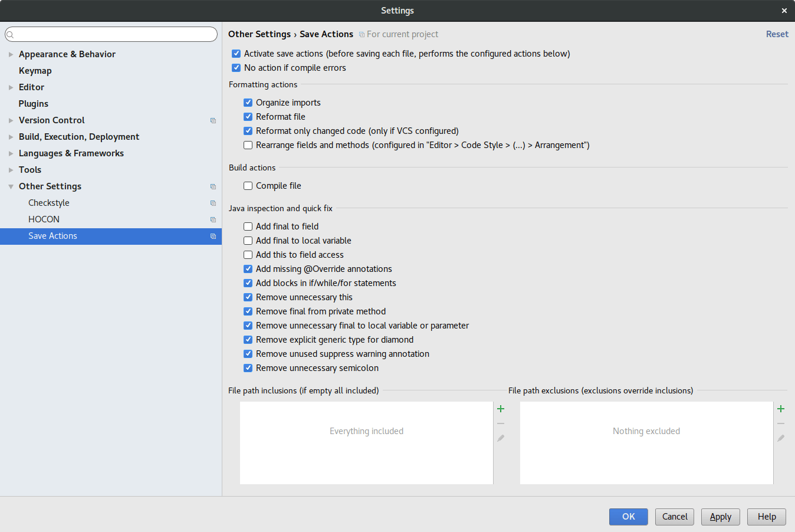Click project-level icon next to Save Actions
Screen dimensions: 795x532
pyautogui.click(x=213, y=236)
